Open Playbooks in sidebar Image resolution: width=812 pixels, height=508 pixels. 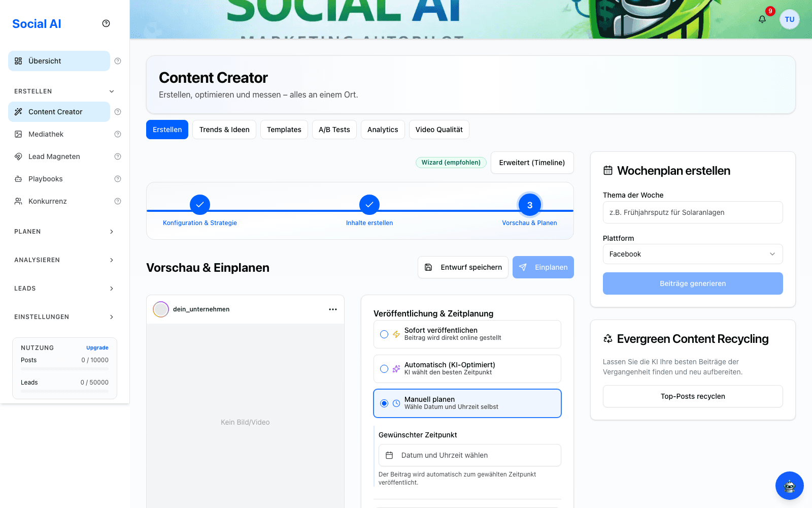pyautogui.click(x=59, y=179)
